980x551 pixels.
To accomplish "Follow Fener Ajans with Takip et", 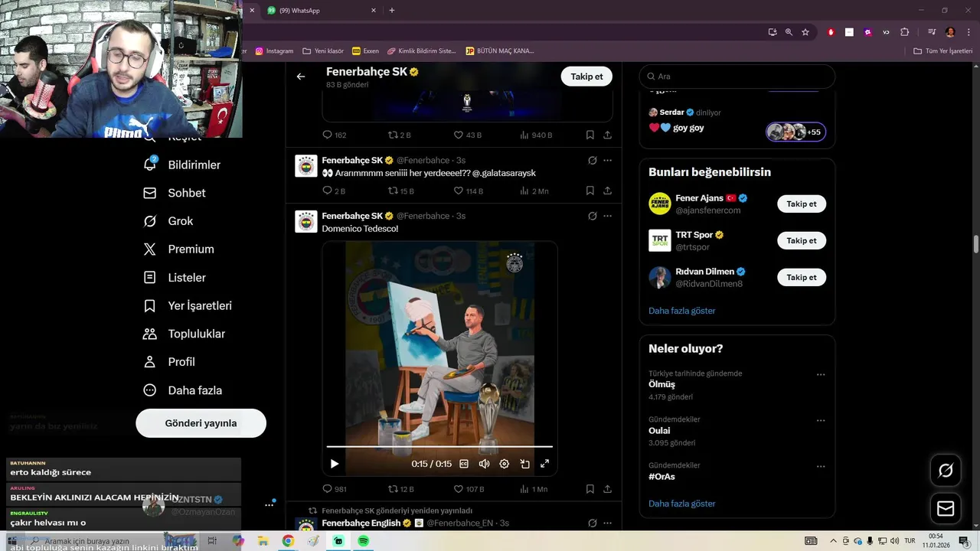I will pos(802,204).
